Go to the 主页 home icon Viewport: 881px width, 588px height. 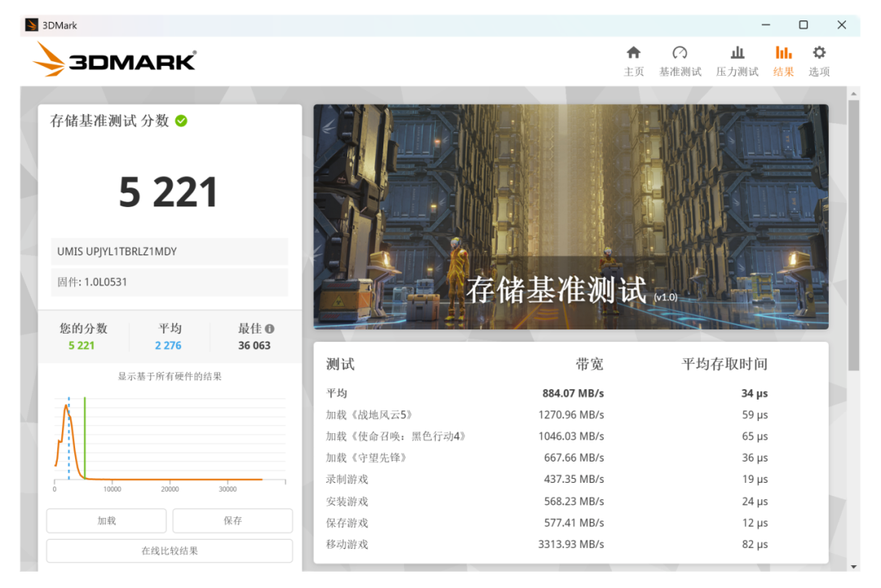point(633,53)
